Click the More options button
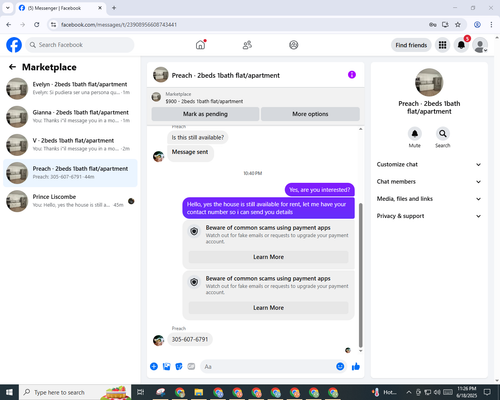500x400 pixels. tap(310, 114)
